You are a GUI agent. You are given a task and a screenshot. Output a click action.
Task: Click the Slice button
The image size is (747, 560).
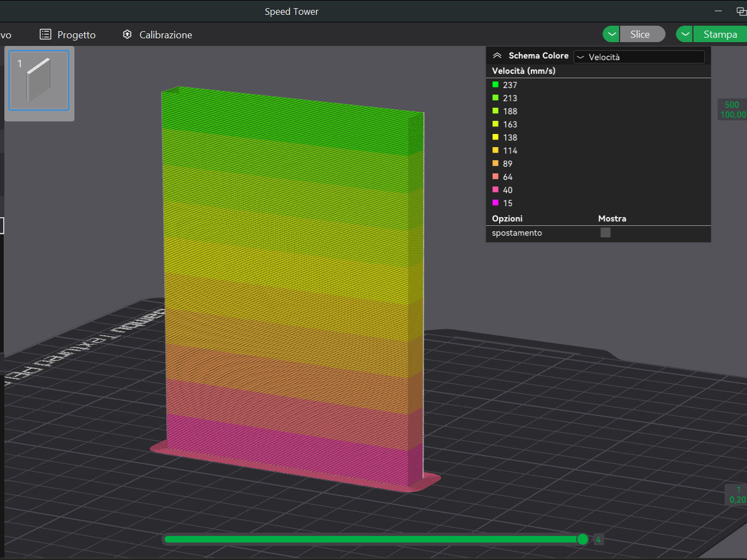642,34
